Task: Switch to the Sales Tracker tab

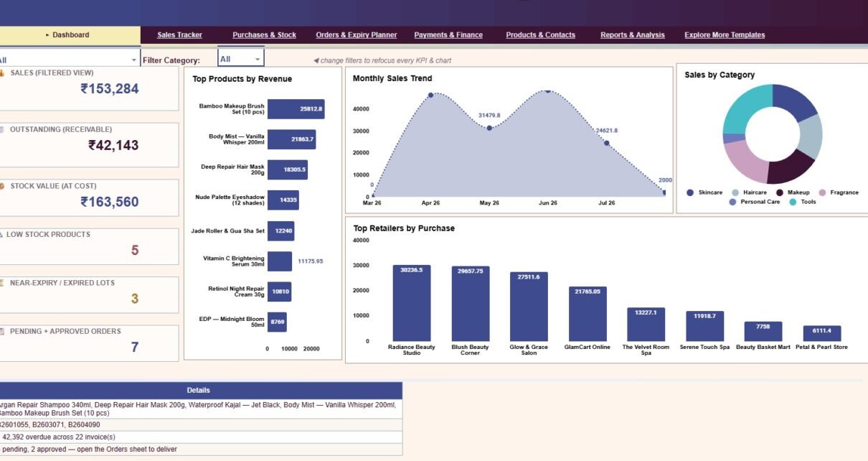Action: point(180,34)
